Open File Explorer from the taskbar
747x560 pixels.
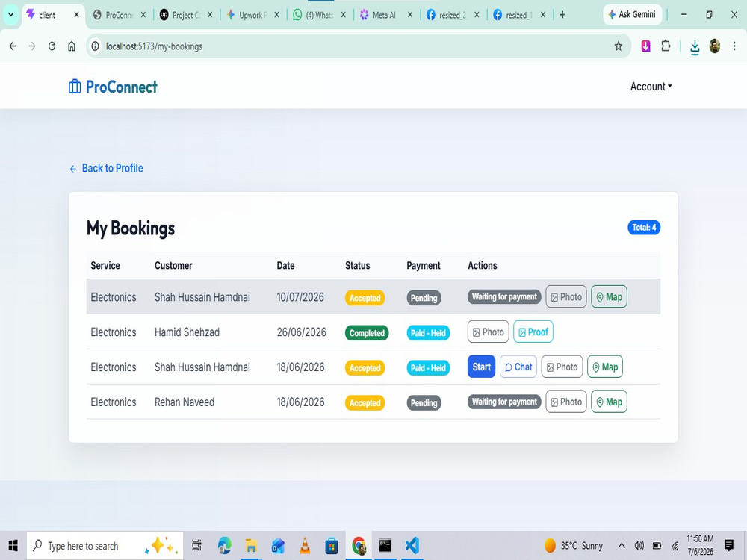coord(251,546)
